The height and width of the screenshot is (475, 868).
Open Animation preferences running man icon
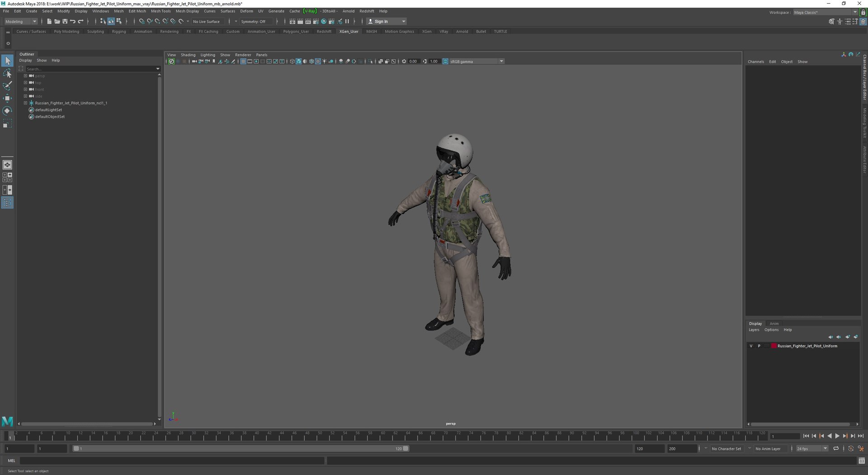point(861,449)
